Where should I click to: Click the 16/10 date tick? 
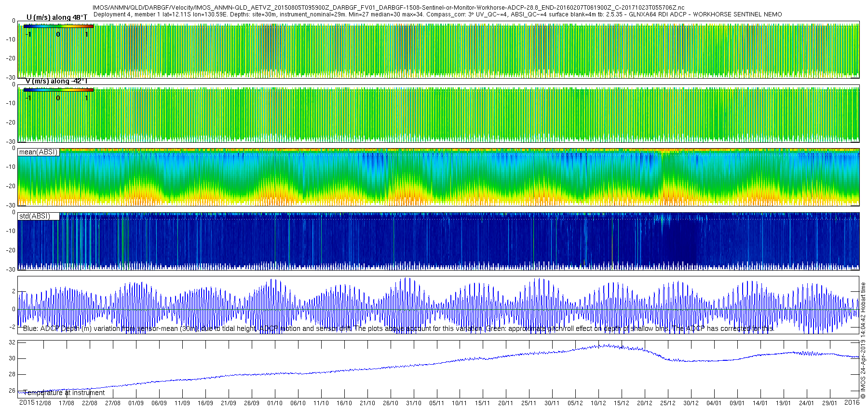344,403
